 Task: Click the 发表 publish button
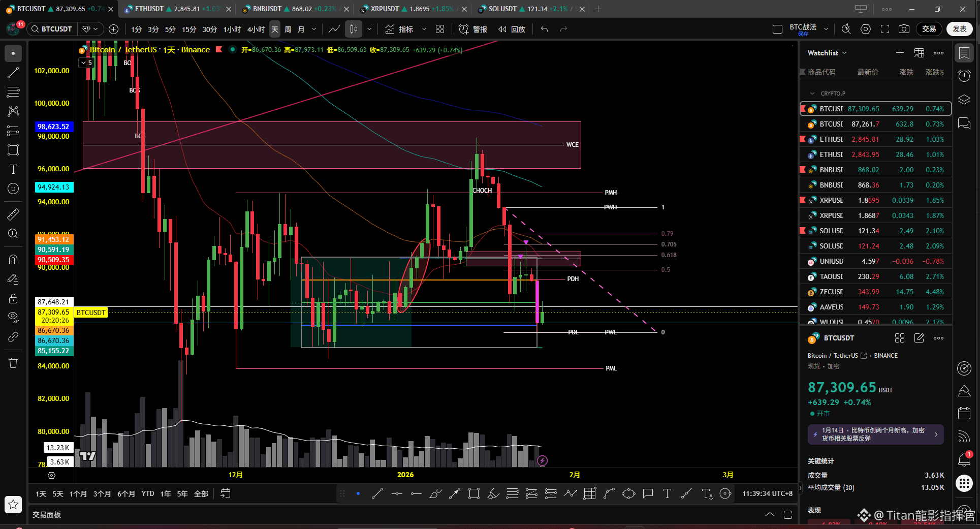tap(960, 29)
